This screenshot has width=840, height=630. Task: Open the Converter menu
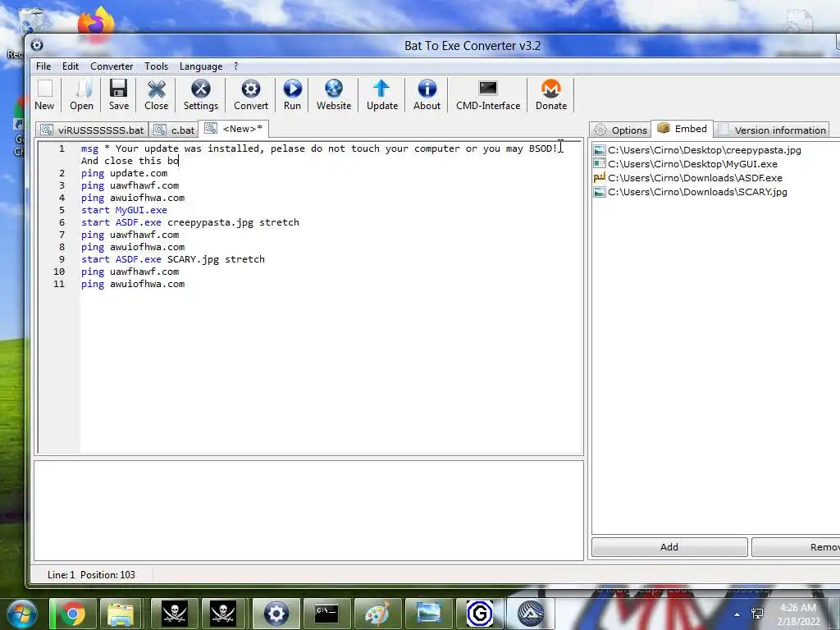point(112,66)
